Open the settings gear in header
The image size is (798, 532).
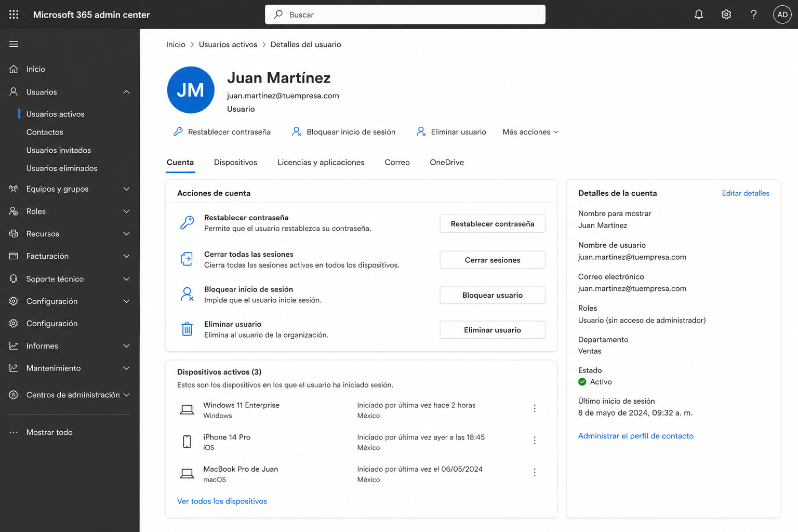(726, 15)
